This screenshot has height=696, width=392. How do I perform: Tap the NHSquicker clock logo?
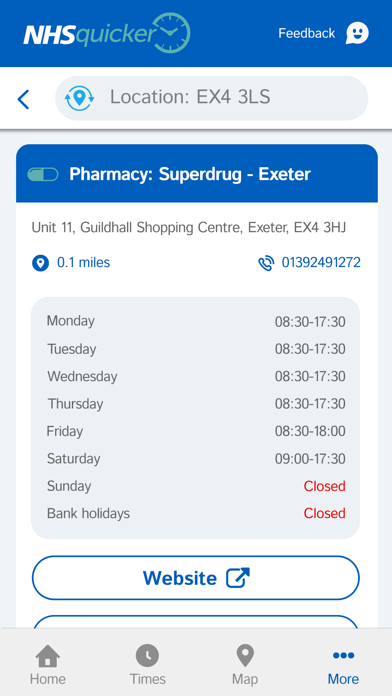pos(107,32)
